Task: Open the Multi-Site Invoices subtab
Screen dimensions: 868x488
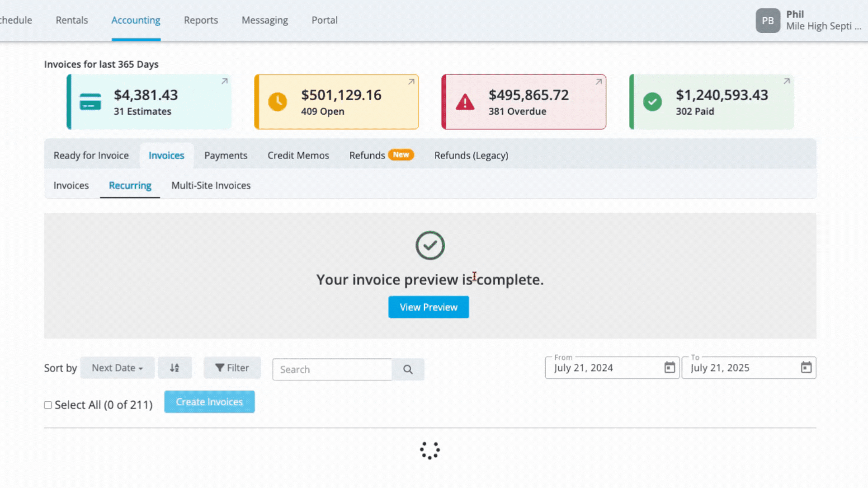Action: click(211, 185)
